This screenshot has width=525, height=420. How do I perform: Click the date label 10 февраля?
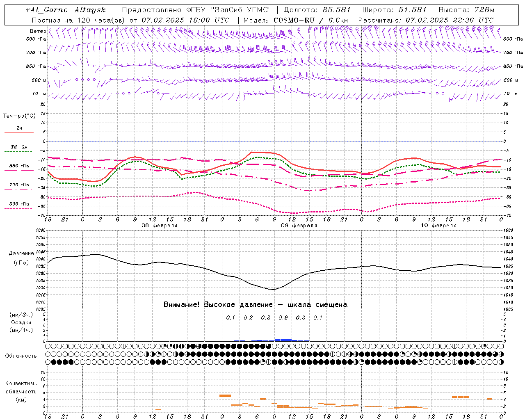pyautogui.click(x=438, y=226)
